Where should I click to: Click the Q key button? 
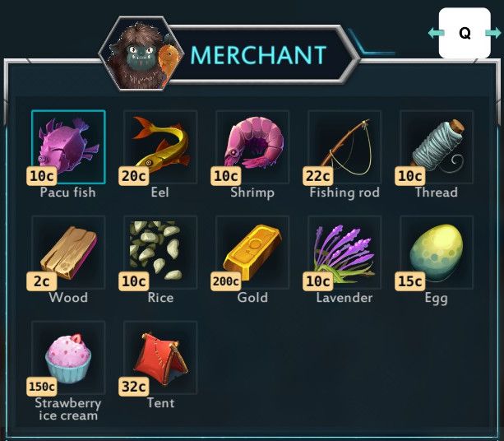(465, 33)
